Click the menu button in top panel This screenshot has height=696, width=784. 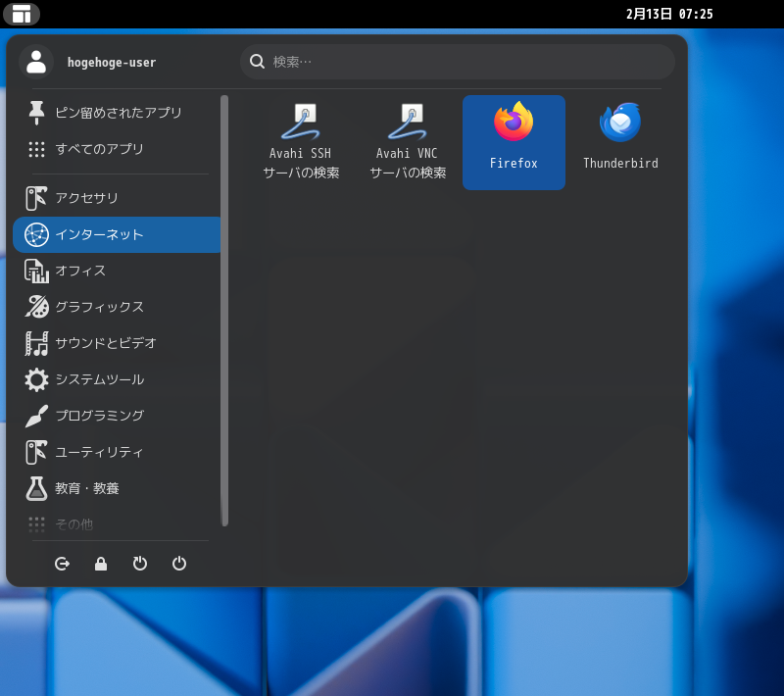[x=22, y=14]
